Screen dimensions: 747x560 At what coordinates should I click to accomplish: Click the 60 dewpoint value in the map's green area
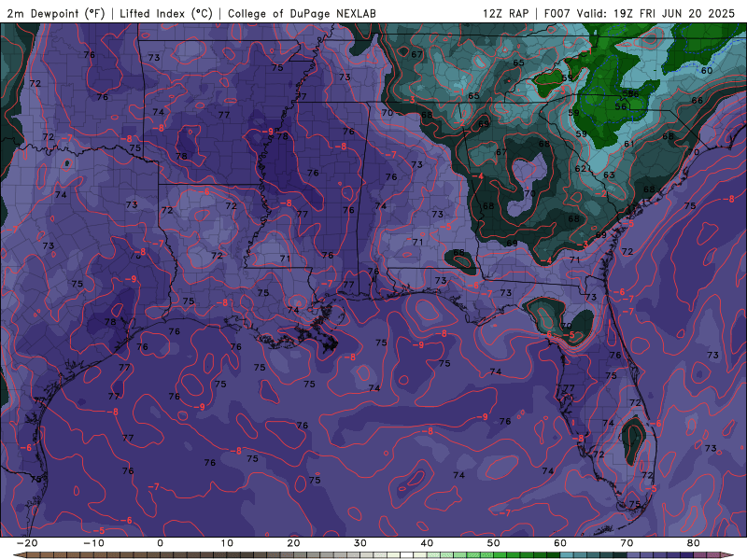pyautogui.click(x=707, y=71)
